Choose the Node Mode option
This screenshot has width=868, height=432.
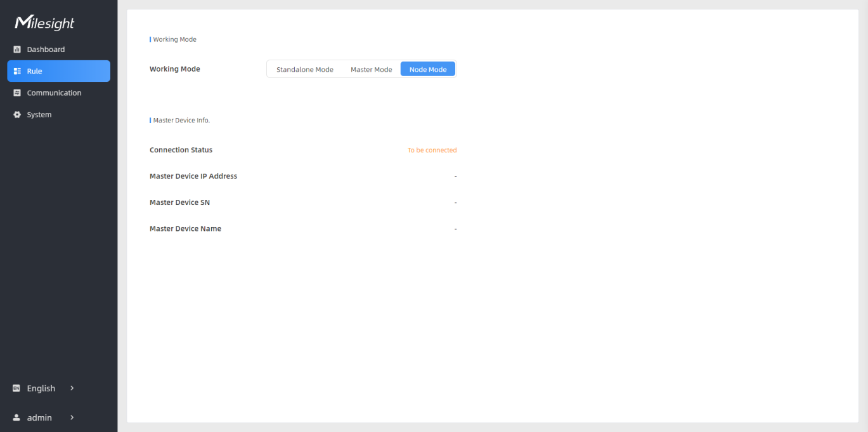click(427, 70)
